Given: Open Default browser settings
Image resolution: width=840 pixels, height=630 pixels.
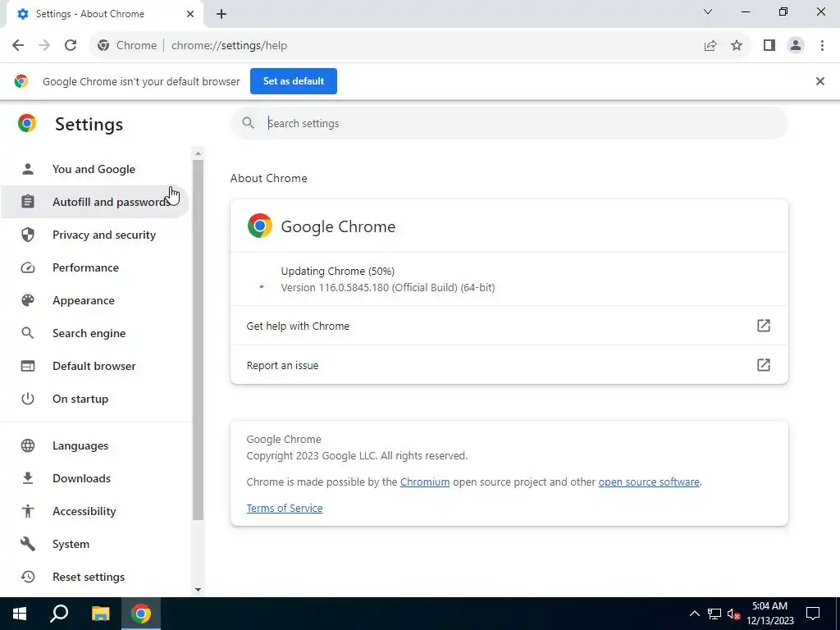Looking at the screenshot, I should (x=94, y=366).
